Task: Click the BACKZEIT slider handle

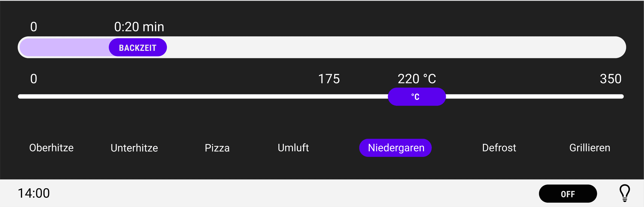Action: 138,47
